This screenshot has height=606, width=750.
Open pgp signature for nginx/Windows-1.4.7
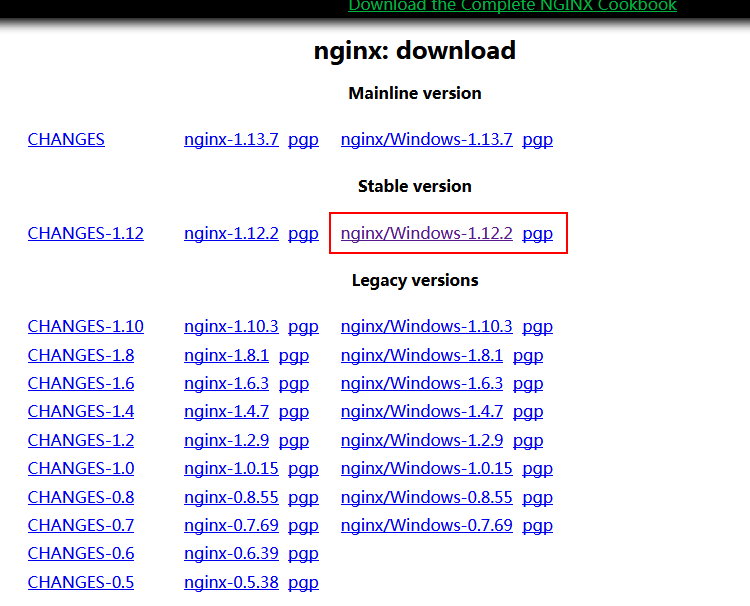tap(528, 412)
